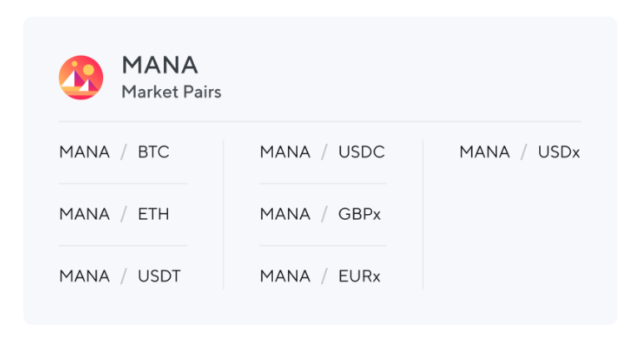This screenshot has width=644, height=354.
Task: Open the MANA / BTC market pair
Action: click(x=114, y=152)
